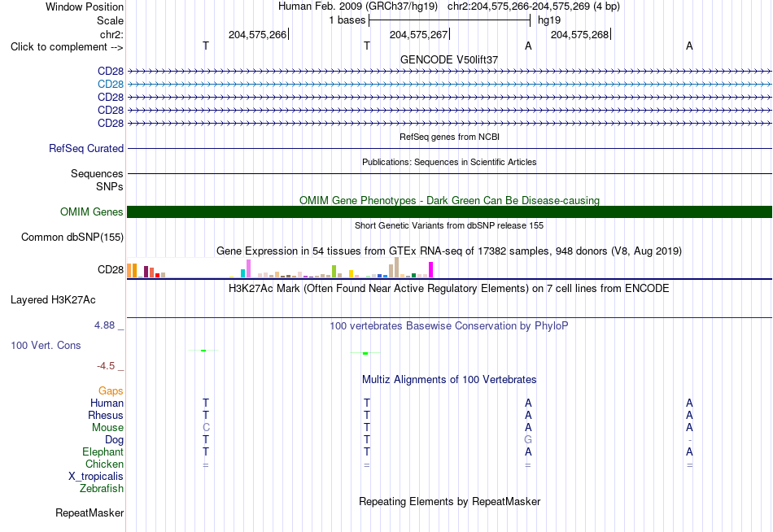
Task: Click the Chicken species label
Action: coord(104,464)
